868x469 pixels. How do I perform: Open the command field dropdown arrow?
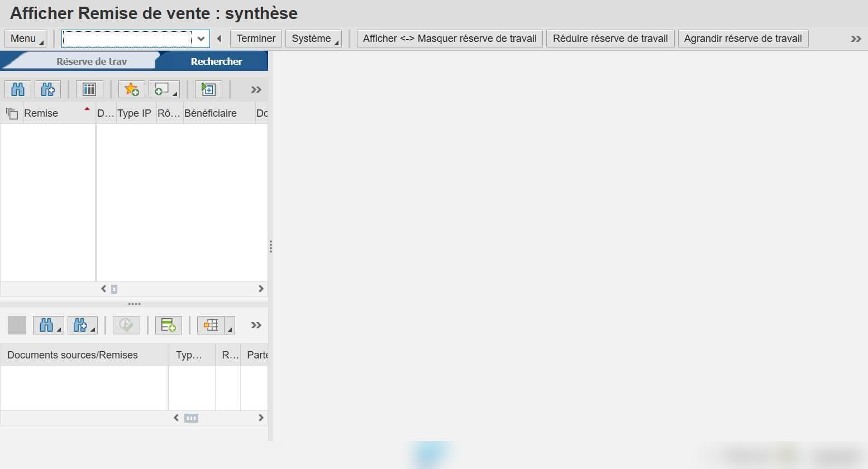201,39
